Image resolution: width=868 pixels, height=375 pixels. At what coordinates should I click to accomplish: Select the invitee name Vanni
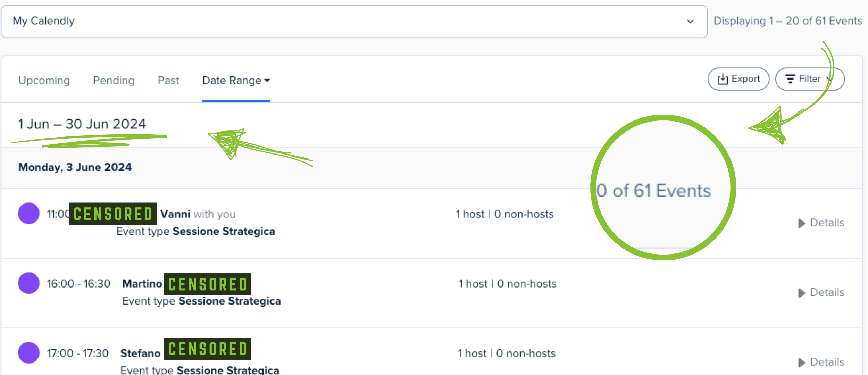pyautogui.click(x=175, y=214)
